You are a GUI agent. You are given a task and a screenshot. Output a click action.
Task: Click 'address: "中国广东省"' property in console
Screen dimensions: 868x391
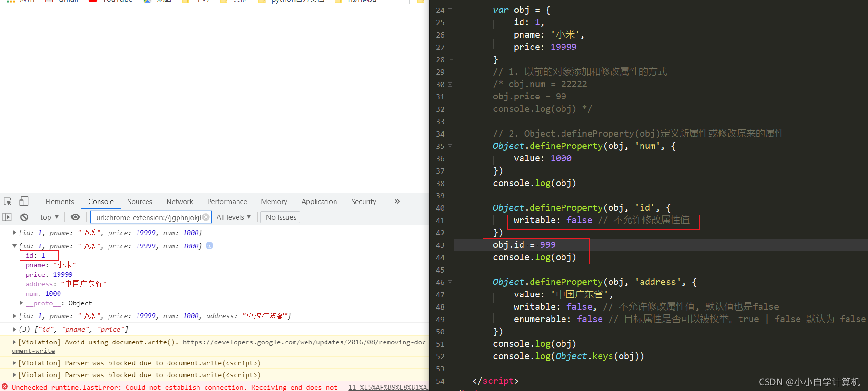66,284
